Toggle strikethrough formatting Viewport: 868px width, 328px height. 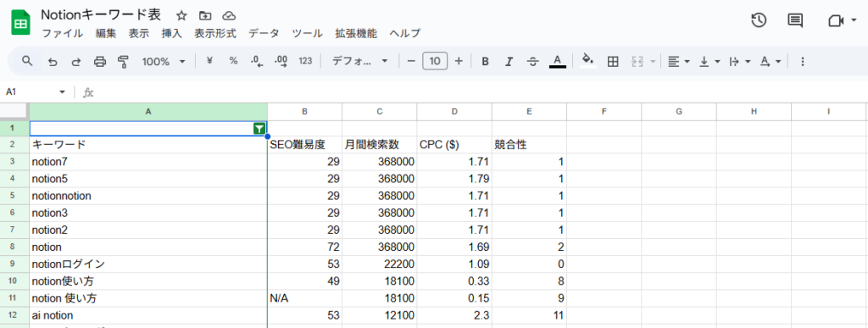coord(532,61)
